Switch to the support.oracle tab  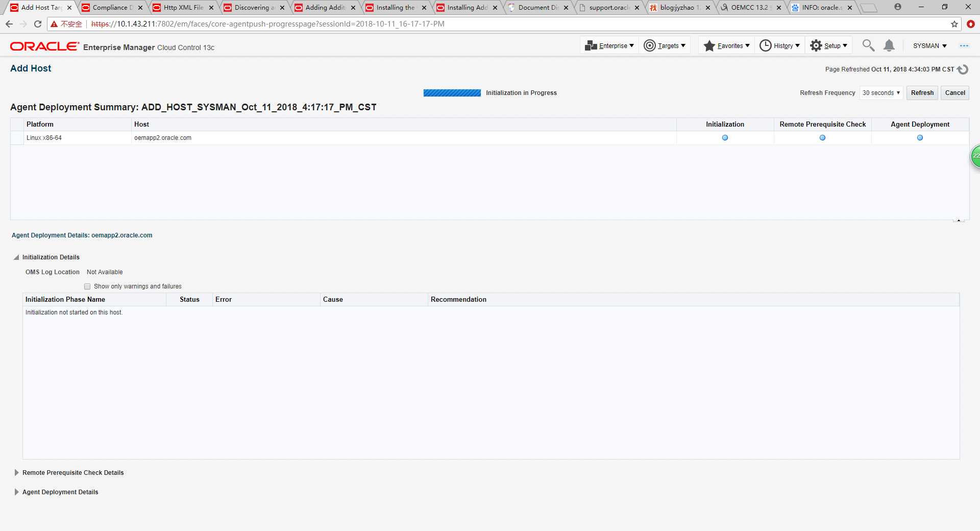(x=609, y=8)
